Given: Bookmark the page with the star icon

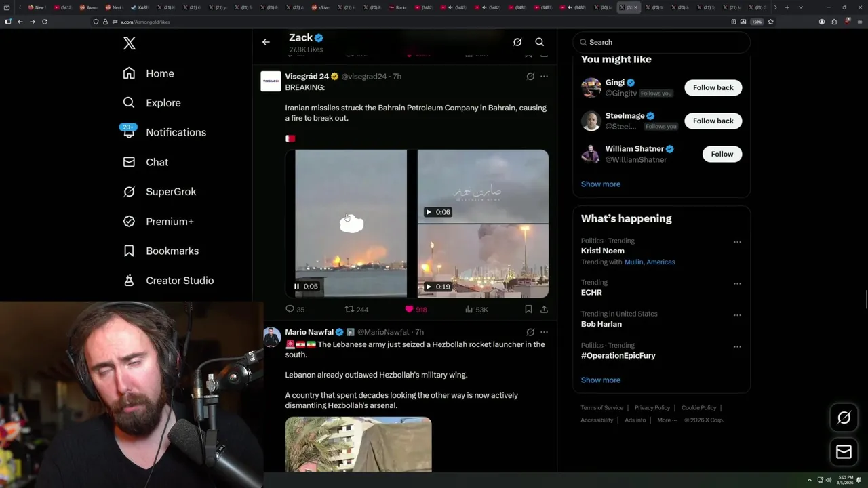Looking at the screenshot, I should [x=771, y=22].
